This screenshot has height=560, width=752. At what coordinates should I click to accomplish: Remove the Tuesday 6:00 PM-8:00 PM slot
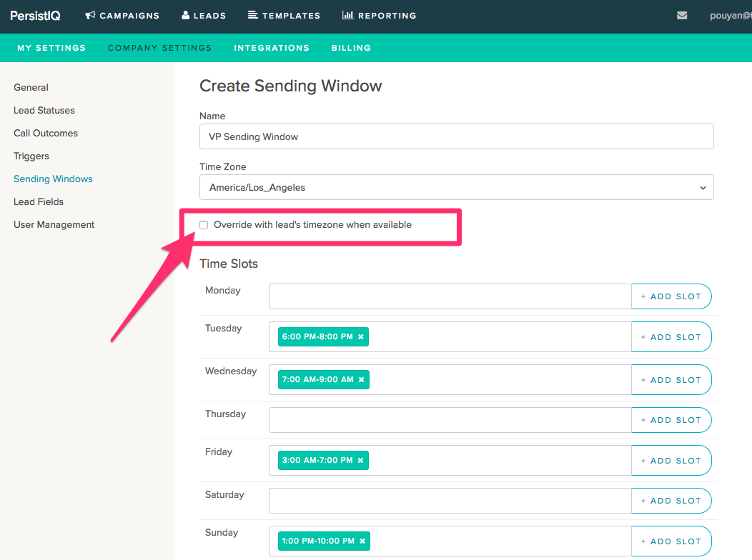tap(361, 337)
